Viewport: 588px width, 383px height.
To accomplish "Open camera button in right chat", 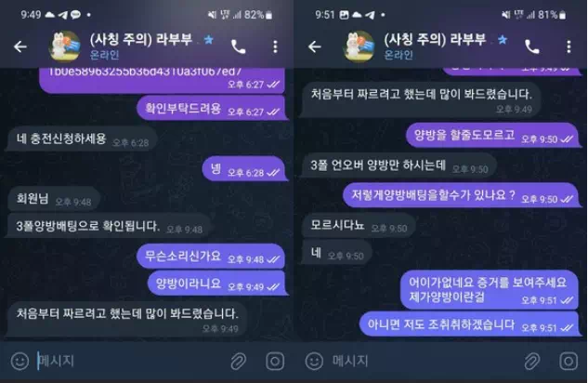I will [x=568, y=362].
